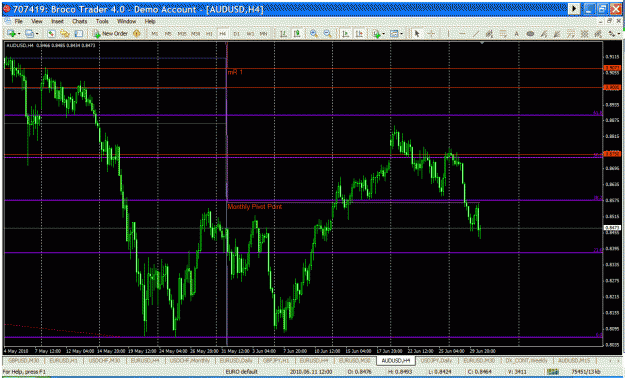The width and height of the screenshot is (625, 378).
Task: Switch chart to M30 timeframe
Action: pos(196,34)
